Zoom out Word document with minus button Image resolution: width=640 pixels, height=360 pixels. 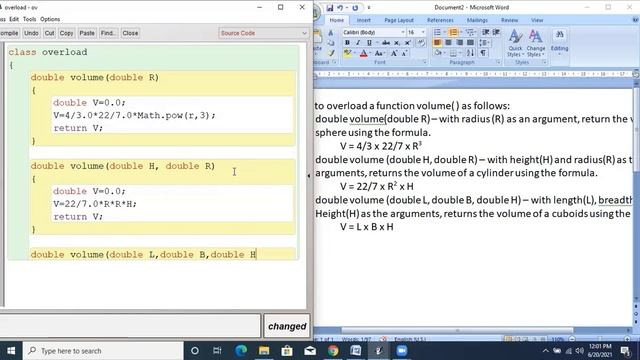(x=572, y=339)
